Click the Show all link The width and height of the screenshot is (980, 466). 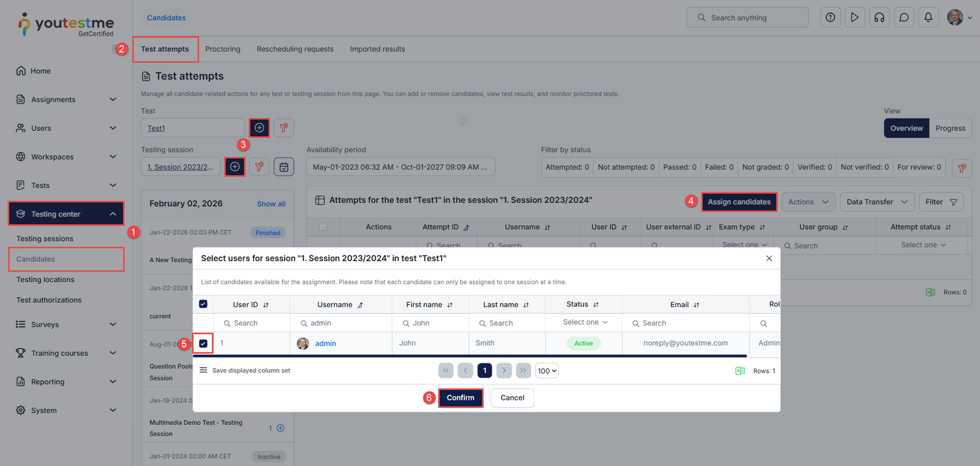(271, 204)
